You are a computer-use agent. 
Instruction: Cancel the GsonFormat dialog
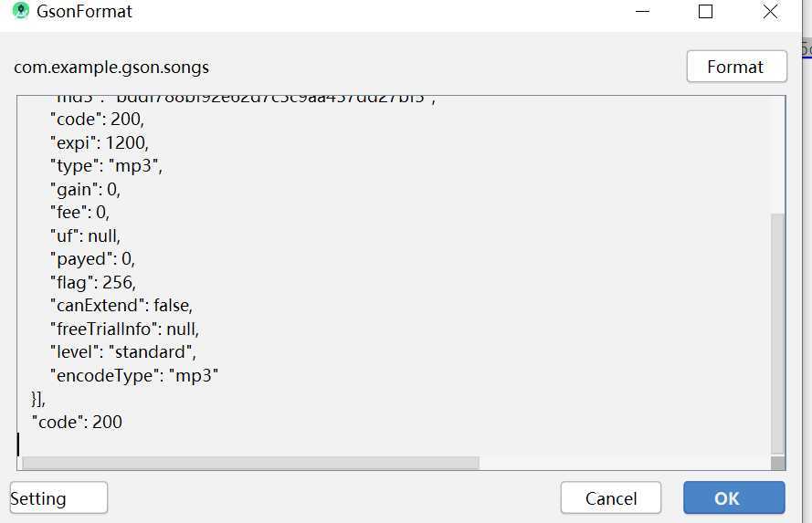coord(610,497)
